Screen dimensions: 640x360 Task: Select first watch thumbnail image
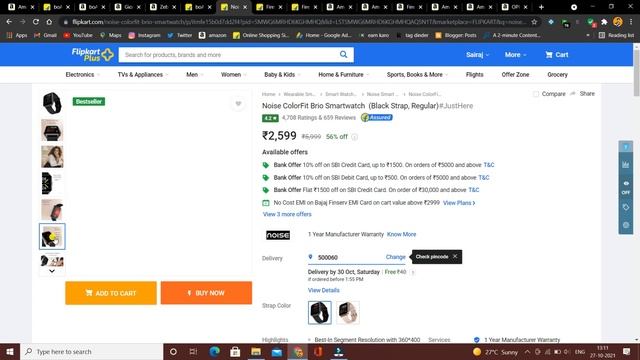(x=52, y=103)
